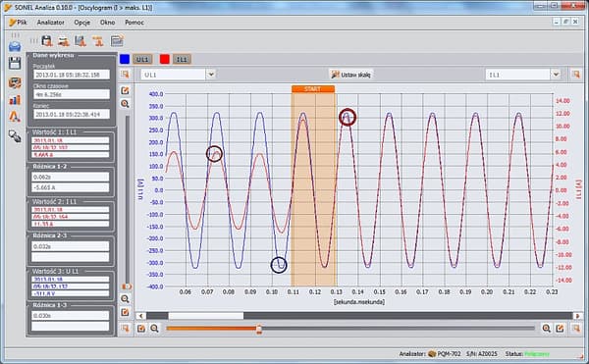Click the icon left of U L1 dropdown
589x364 pixels.
(125, 75)
